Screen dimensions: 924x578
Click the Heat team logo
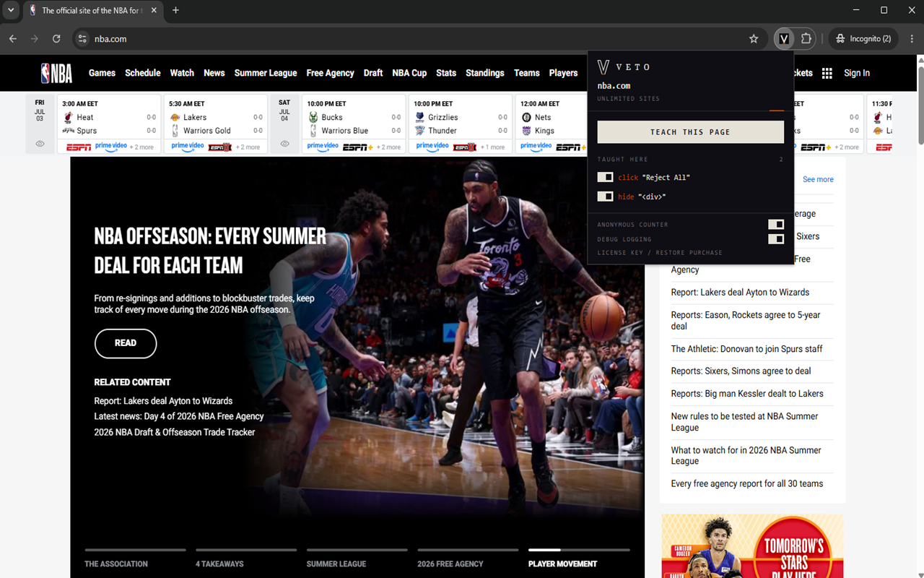(69, 117)
